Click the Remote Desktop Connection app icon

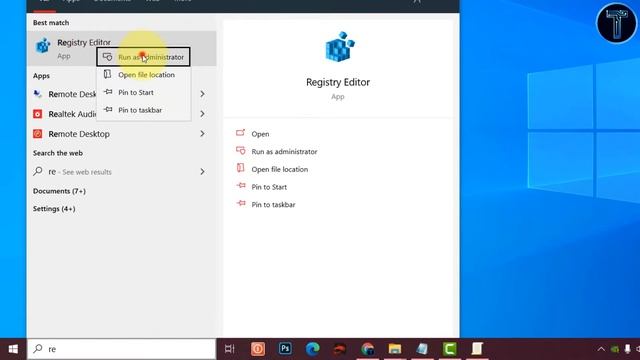[x=38, y=94]
